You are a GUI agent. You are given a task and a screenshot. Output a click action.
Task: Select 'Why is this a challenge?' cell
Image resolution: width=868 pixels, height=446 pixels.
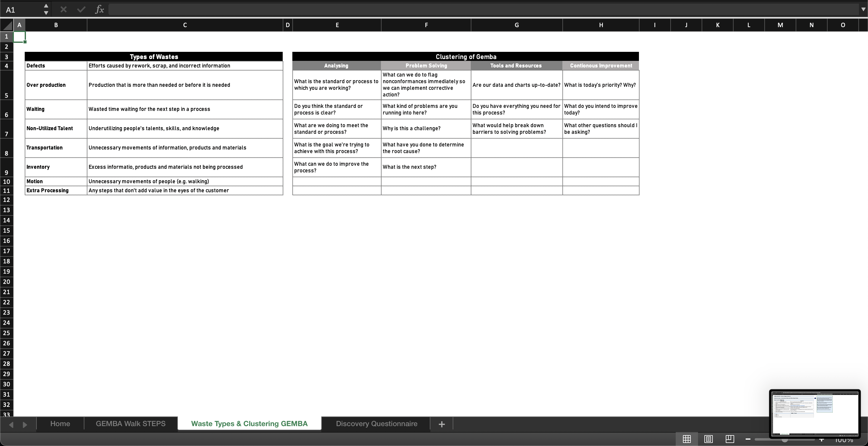(426, 128)
